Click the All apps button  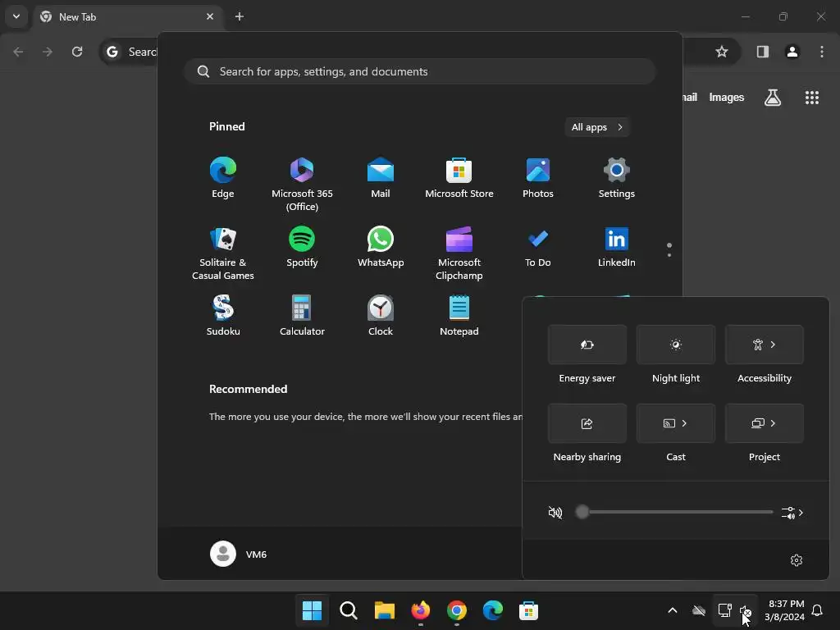(x=597, y=127)
